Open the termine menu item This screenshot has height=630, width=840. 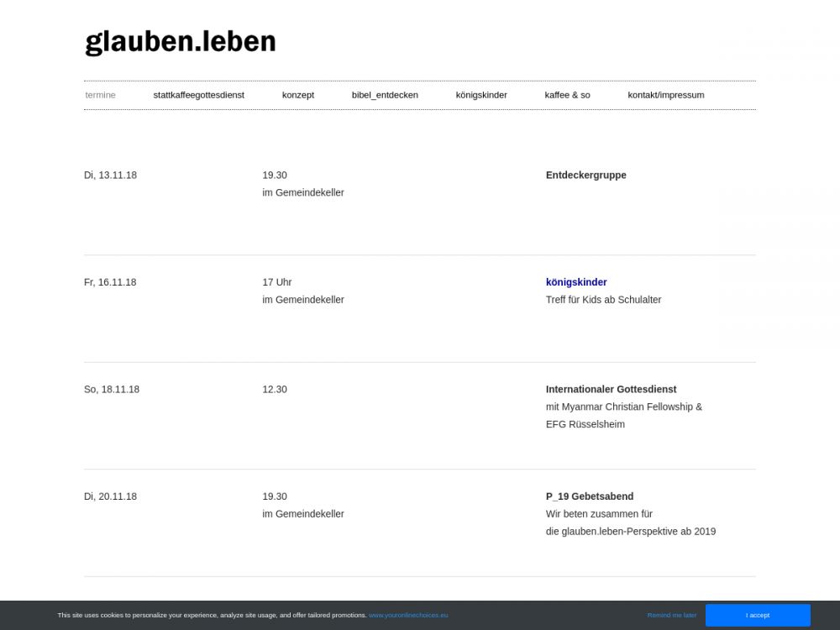pos(100,95)
